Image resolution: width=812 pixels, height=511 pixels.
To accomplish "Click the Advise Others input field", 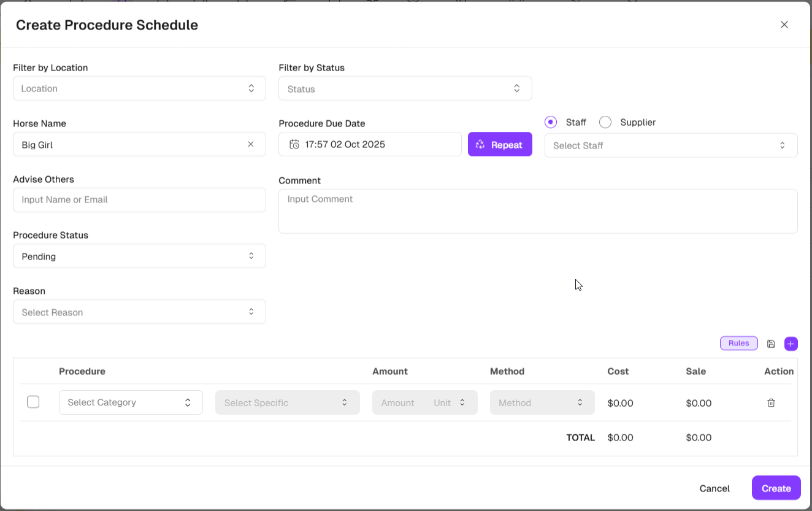I will coord(139,200).
